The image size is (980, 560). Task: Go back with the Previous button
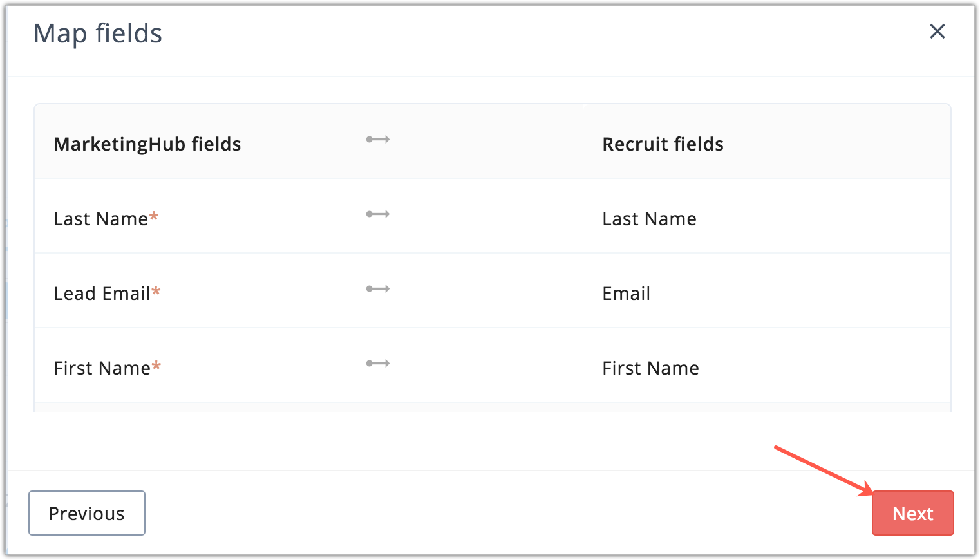coord(87,513)
